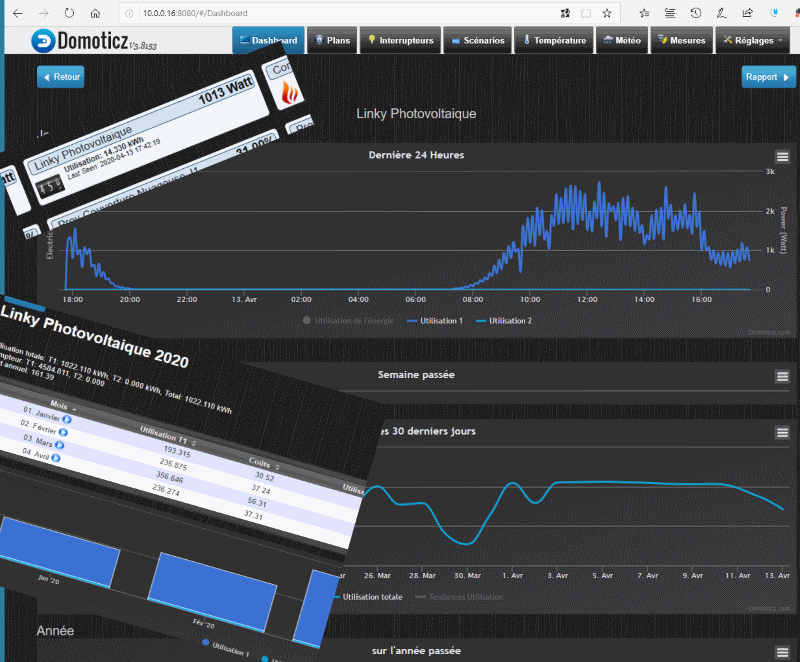Open the Plans tab
The width and height of the screenshot is (800, 662).
click(333, 40)
